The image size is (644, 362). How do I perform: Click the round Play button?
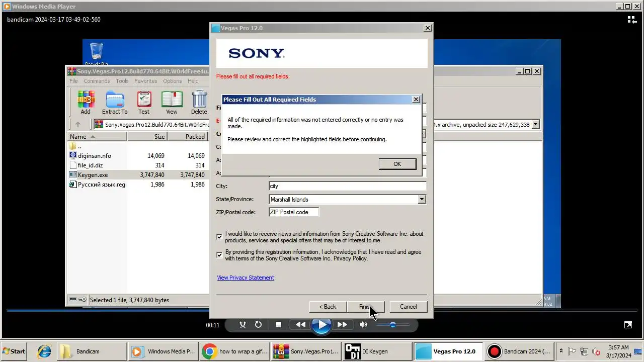(x=321, y=325)
